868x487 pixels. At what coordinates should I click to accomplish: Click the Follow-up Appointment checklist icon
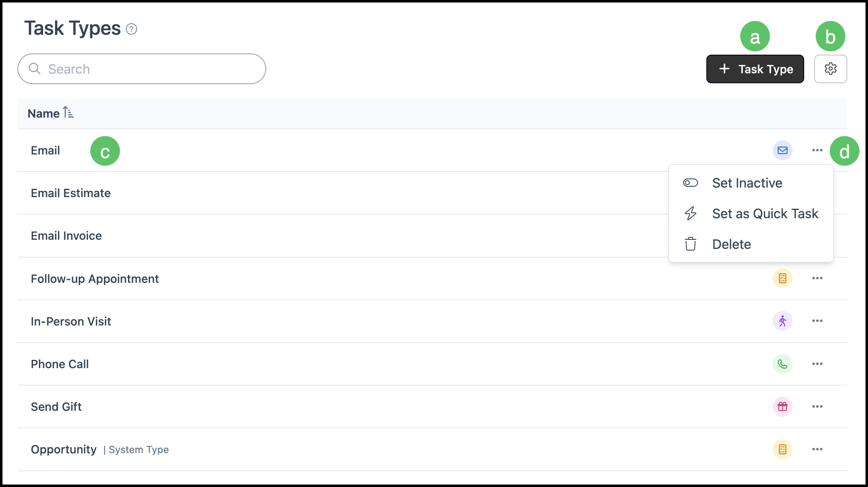tap(783, 278)
